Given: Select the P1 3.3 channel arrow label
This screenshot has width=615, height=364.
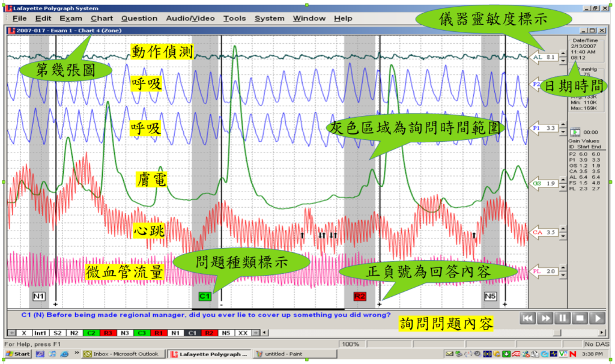Looking at the screenshot, I should coord(544,129).
